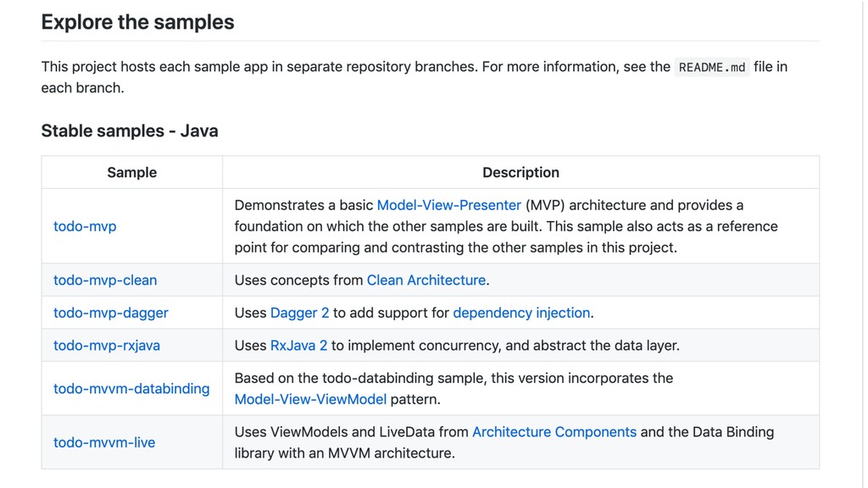
Task: Open the todo-mvvm-live sample link
Action: tap(104, 442)
